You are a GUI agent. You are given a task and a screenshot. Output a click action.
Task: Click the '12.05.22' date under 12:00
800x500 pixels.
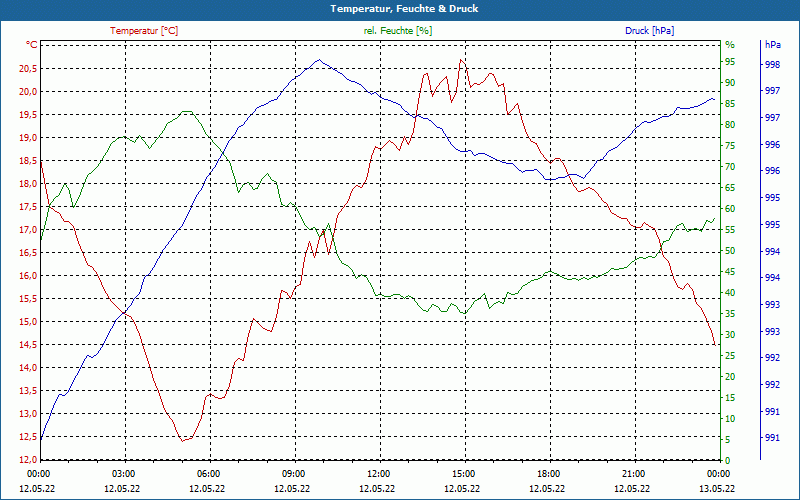tap(378, 488)
